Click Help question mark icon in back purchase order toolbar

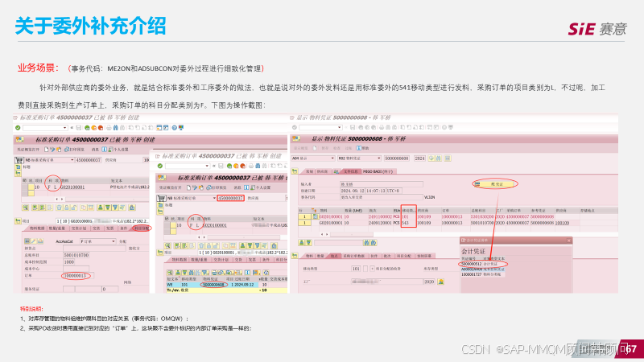point(175,128)
